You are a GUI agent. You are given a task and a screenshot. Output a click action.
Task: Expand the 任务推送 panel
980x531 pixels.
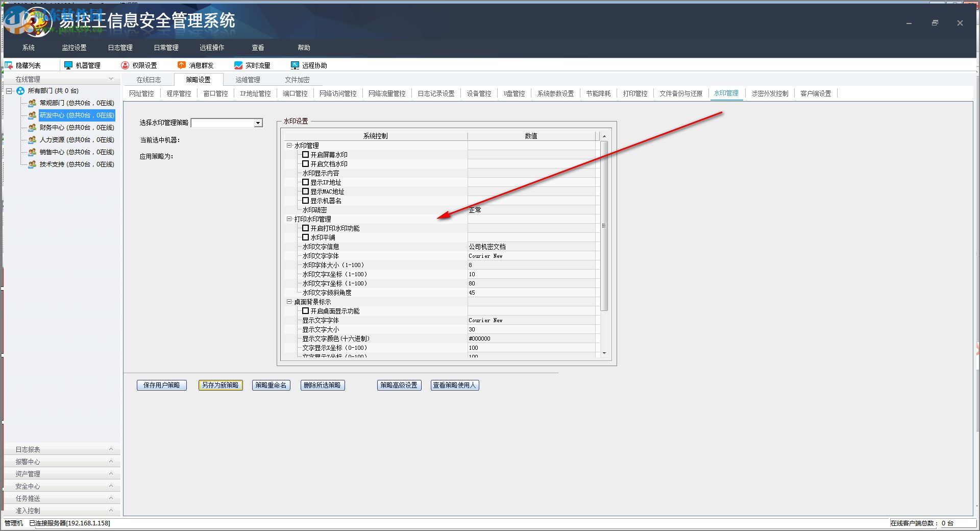pyautogui.click(x=111, y=498)
